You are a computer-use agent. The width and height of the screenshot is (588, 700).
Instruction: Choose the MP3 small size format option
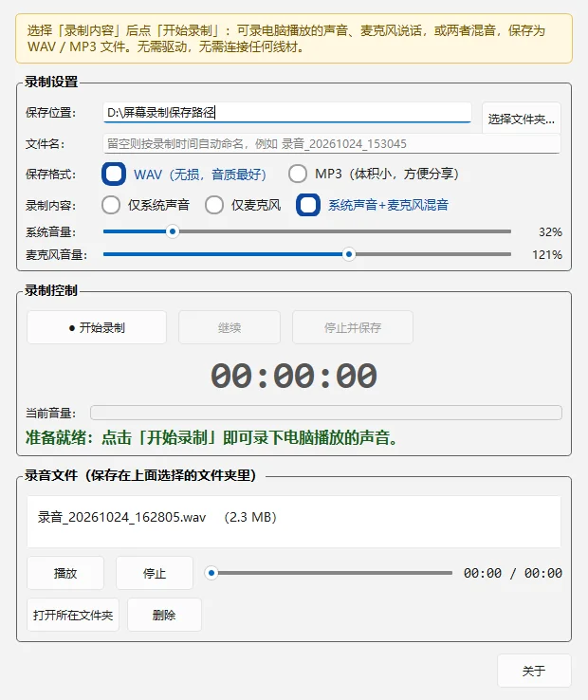298,174
